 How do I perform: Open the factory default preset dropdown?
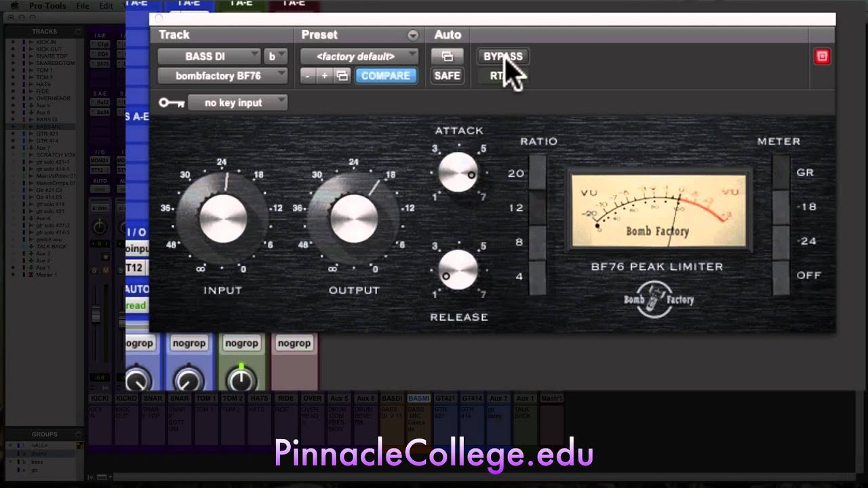pos(359,56)
